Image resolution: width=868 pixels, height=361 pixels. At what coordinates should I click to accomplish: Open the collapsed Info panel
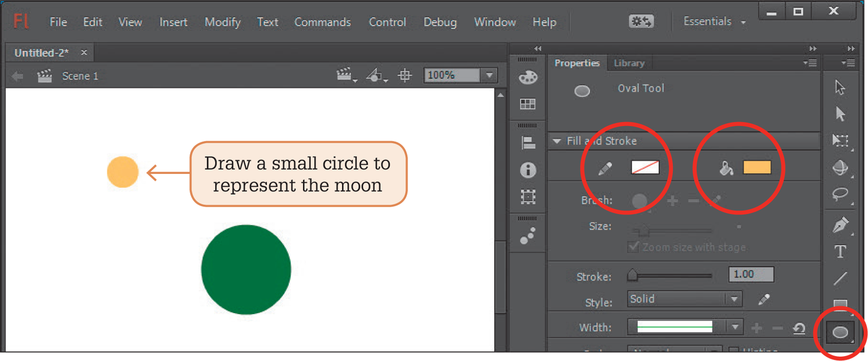pyautogui.click(x=528, y=170)
